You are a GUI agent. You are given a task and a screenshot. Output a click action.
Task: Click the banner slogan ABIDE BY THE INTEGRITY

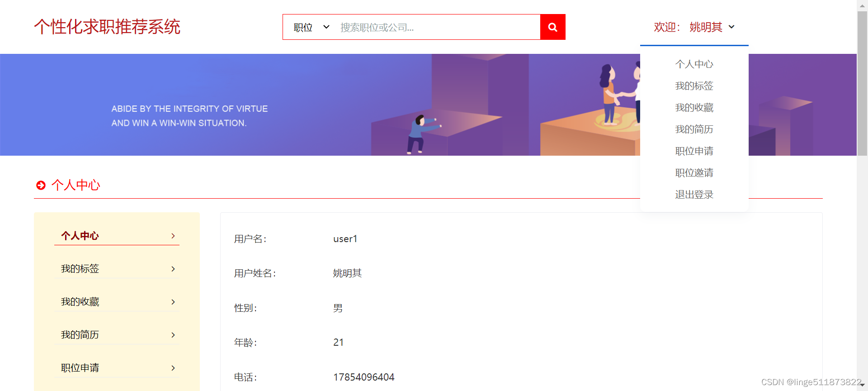189,116
